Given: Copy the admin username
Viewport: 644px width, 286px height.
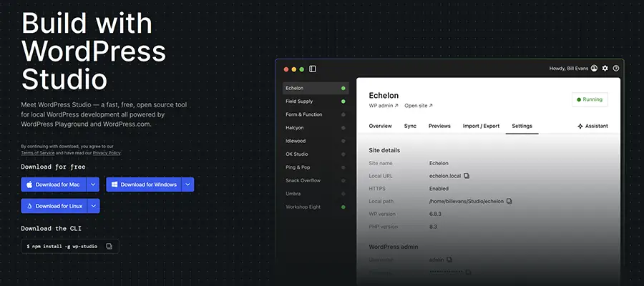Looking at the screenshot, I should tap(449, 260).
